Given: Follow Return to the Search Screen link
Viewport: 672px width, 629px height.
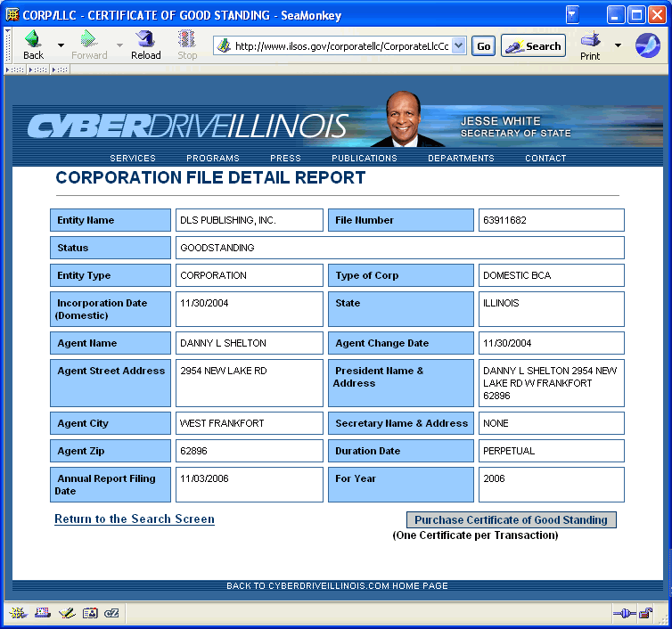Looking at the screenshot, I should coord(135,519).
